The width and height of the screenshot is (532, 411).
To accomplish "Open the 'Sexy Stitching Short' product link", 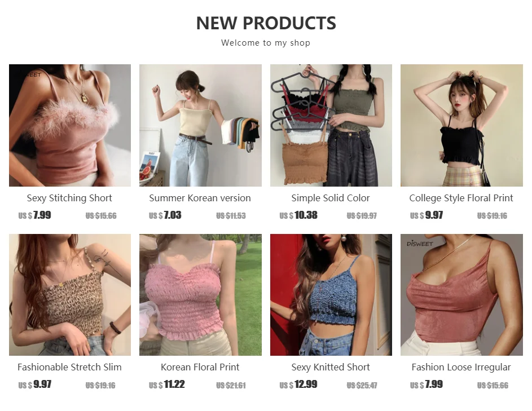I will coord(69,198).
